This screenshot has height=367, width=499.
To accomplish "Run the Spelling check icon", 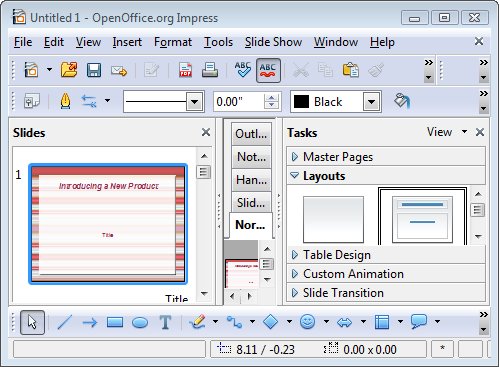I will 243,70.
